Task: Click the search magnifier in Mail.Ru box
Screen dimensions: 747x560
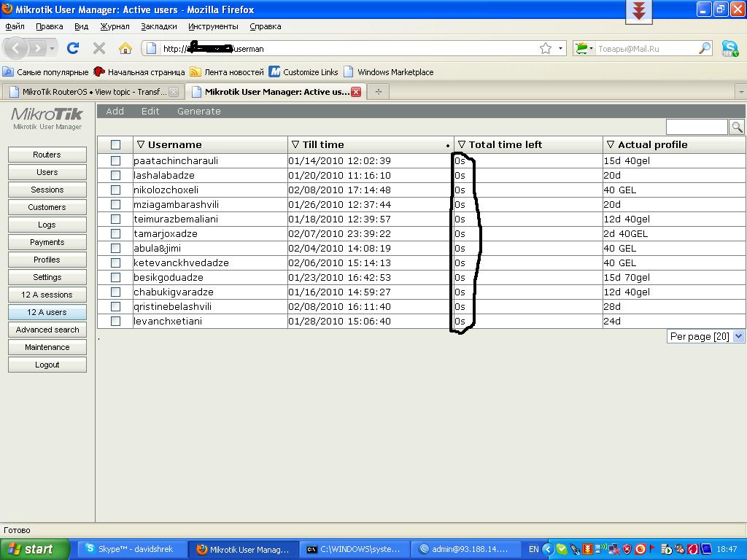Action: point(705,48)
